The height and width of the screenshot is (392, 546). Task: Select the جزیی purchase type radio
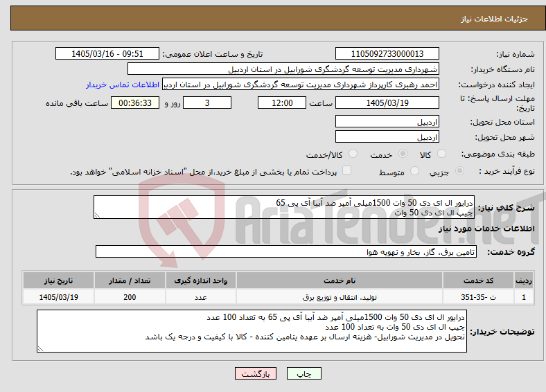459,171
